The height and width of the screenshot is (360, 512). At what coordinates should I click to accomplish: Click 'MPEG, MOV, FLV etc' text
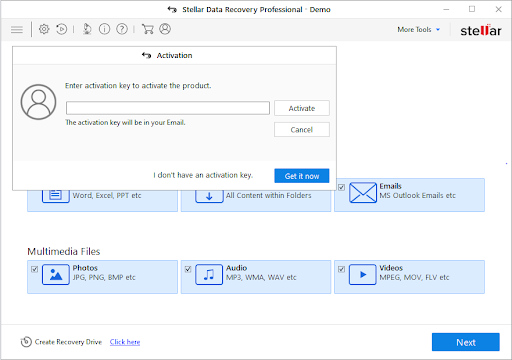click(x=414, y=278)
